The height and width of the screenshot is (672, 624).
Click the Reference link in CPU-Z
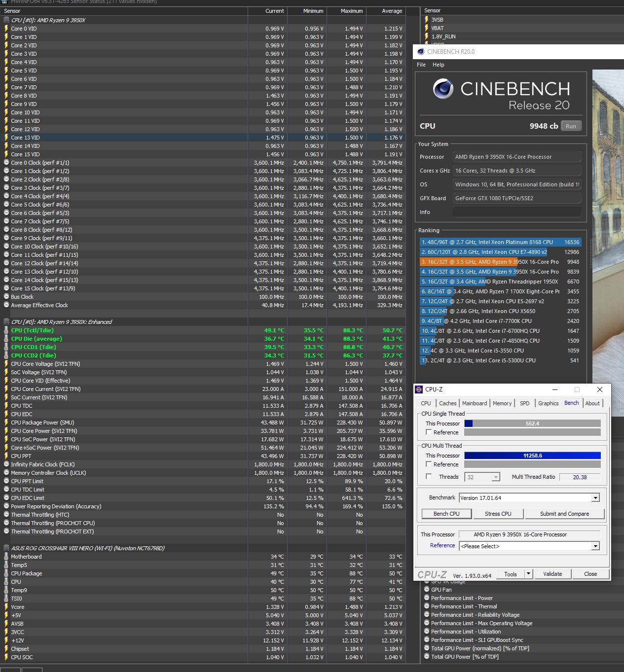pyautogui.click(x=442, y=545)
